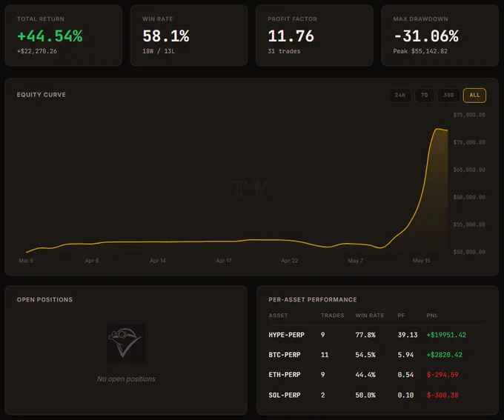Screen dimensions: 504x420
Task: Click the TRADES column header
Action: (x=332, y=316)
